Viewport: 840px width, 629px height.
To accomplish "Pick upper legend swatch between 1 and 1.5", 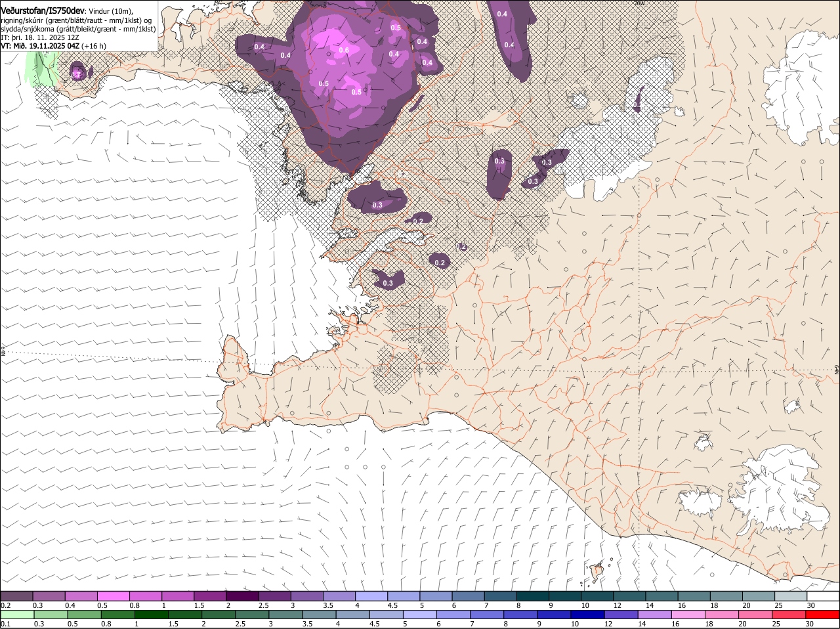I will point(178,596).
